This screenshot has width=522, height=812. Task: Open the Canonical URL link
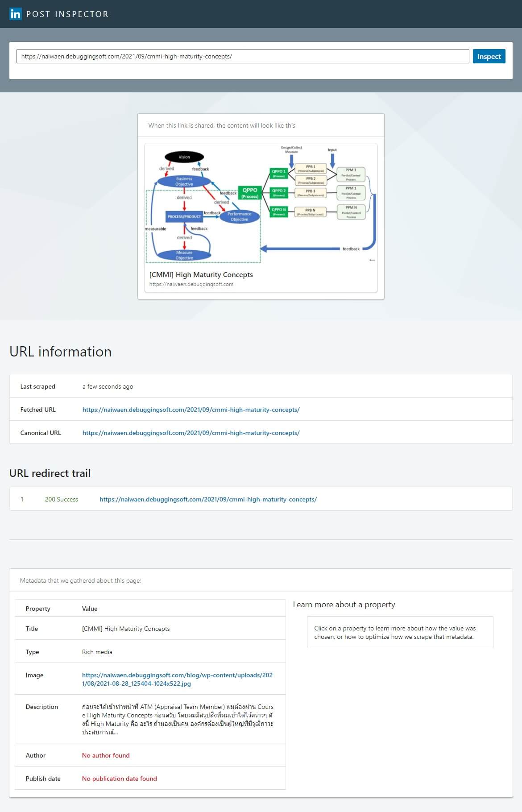coord(191,433)
